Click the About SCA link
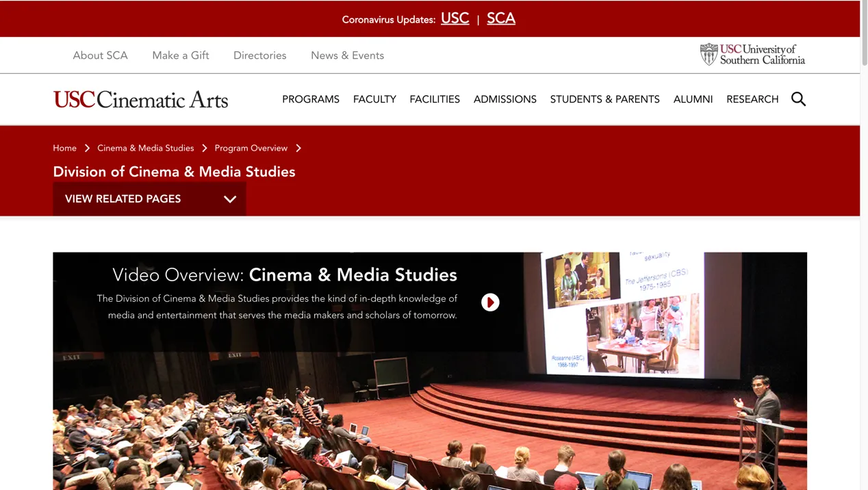The image size is (868, 490). pos(100,55)
